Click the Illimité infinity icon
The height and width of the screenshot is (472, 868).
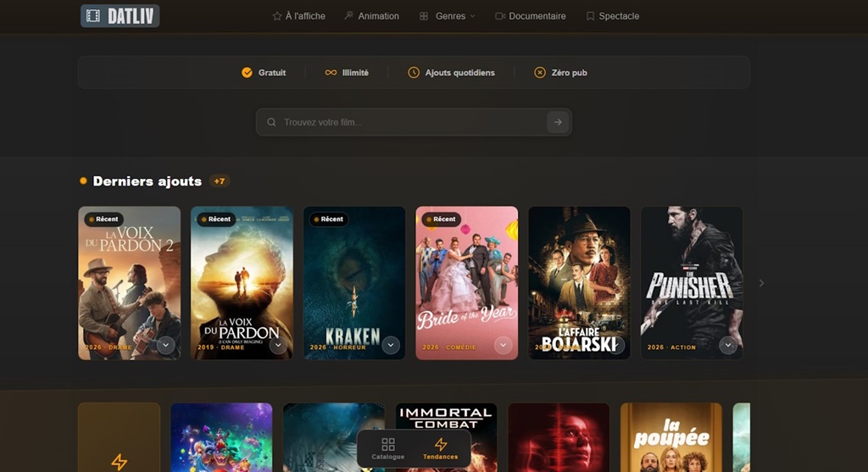[x=331, y=73]
